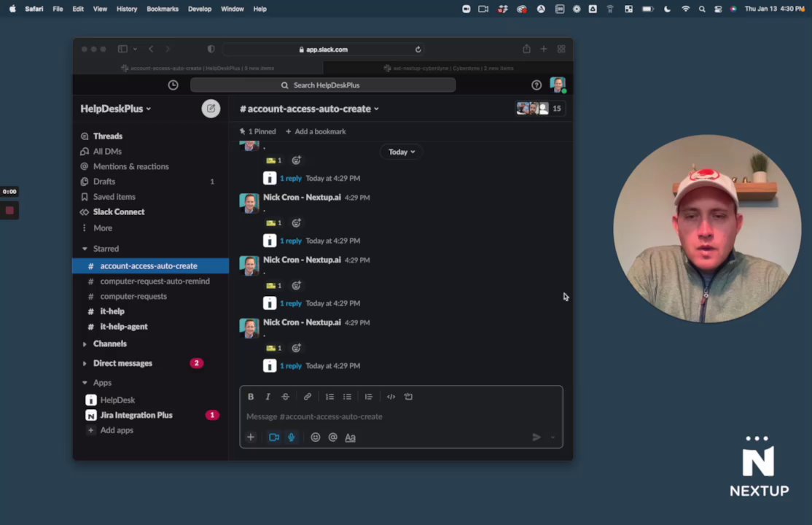Record a video clip with camera icon
The height and width of the screenshot is (525, 812).
tap(274, 437)
